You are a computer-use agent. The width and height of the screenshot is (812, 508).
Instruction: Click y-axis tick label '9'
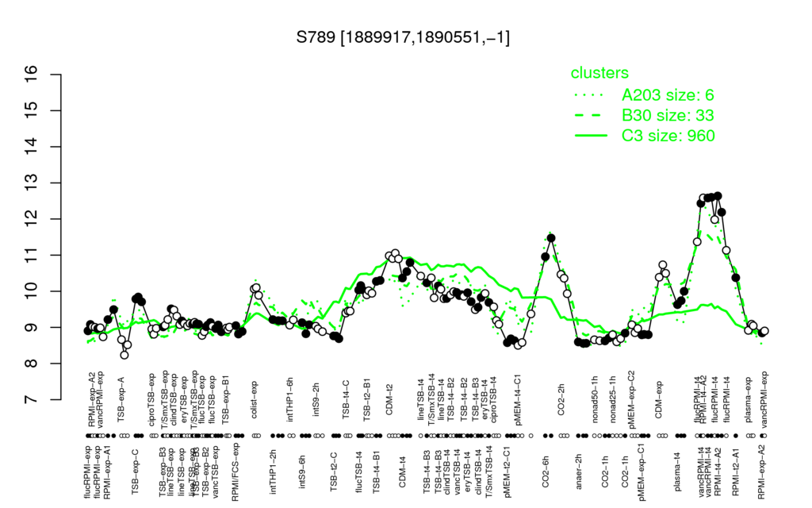click(31, 328)
